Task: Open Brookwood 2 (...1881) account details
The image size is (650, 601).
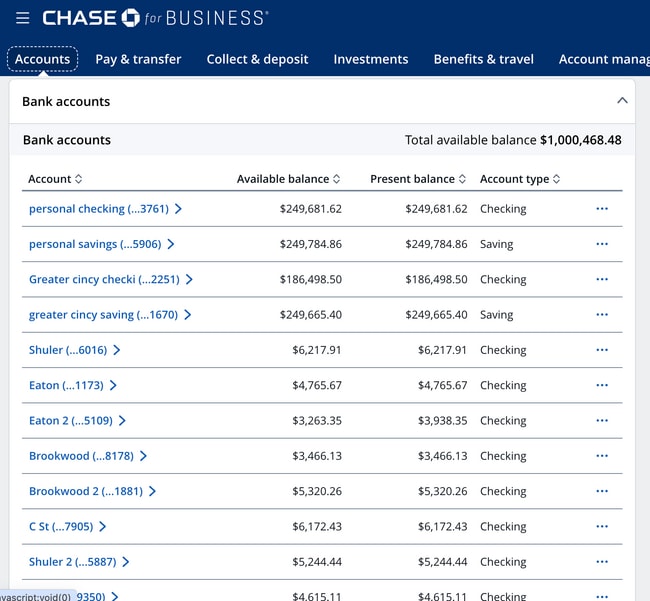Action: tap(92, 491)
